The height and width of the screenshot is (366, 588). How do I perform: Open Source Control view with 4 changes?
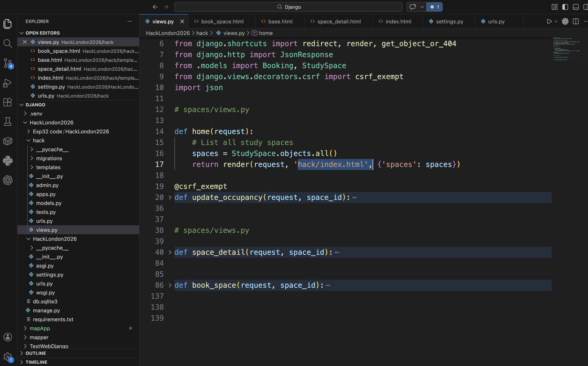pos(8,63)
